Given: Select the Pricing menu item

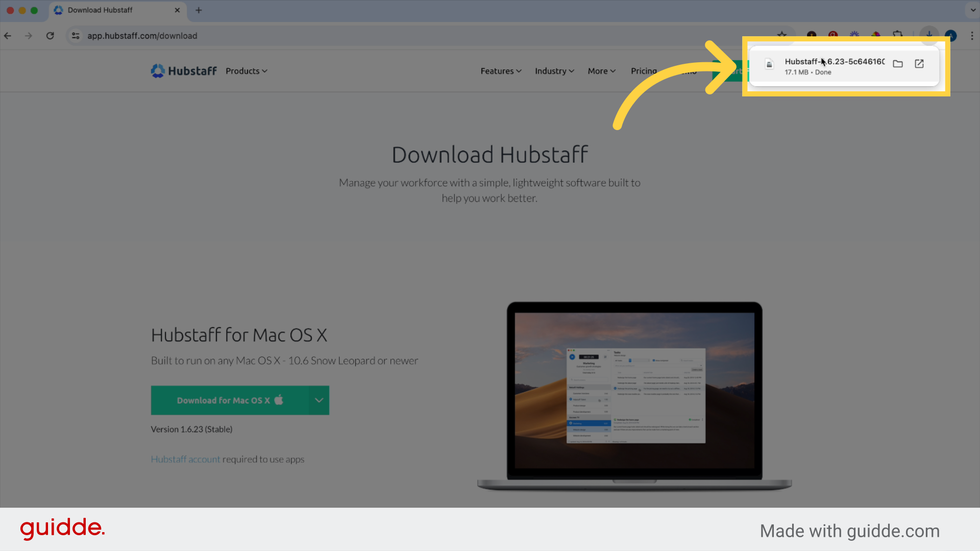Looking at the screenshot, I should [644, 71].
